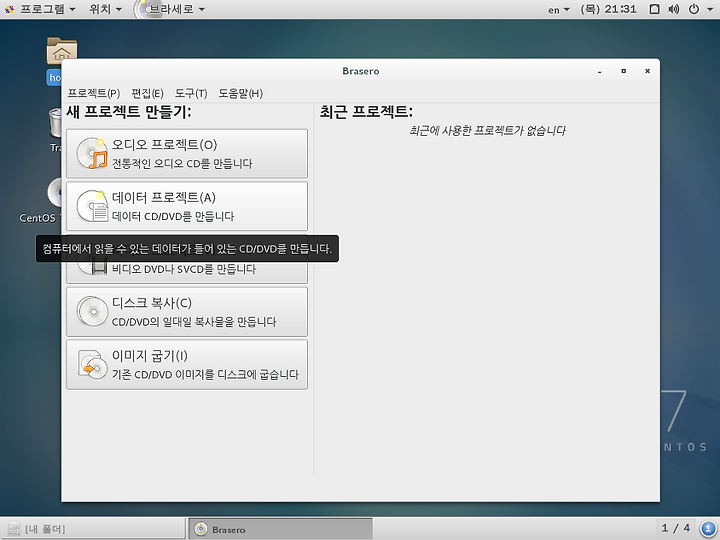
Task: Minimize the Brasero window
Action: point(600,72)
